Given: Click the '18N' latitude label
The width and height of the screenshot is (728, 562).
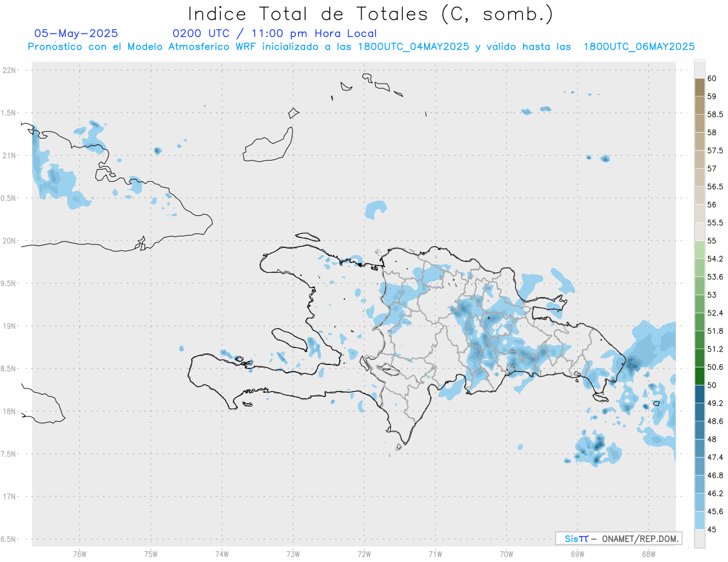Looking at the screenshot, I should pyautogui.click(x=10, y=411).
